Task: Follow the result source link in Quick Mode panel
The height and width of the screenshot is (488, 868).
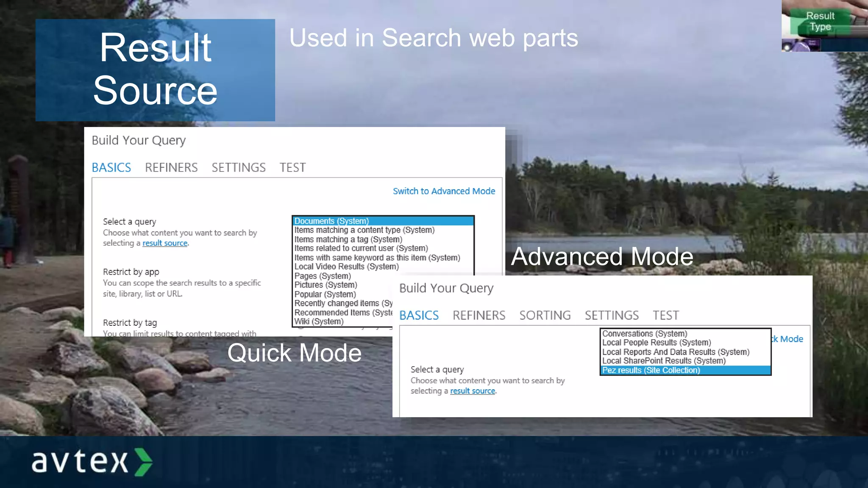Action: (165, 243)
